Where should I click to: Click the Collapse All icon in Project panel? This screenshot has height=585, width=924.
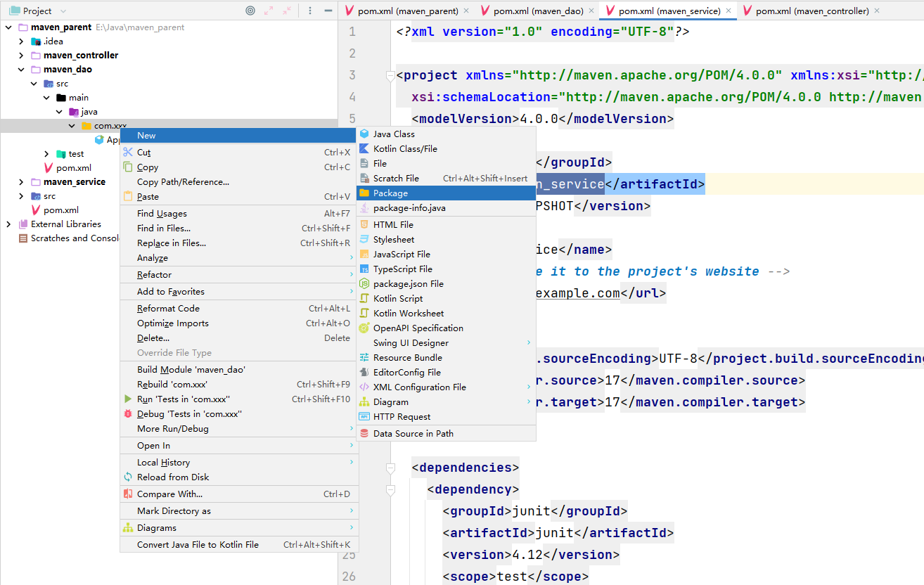point(287,11)
